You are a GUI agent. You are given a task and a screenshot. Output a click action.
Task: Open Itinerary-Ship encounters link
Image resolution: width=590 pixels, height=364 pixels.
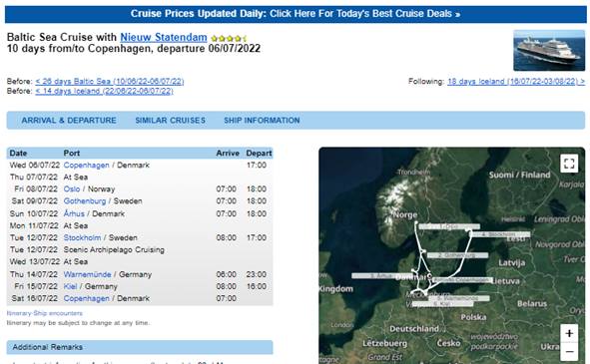[44, 313]
